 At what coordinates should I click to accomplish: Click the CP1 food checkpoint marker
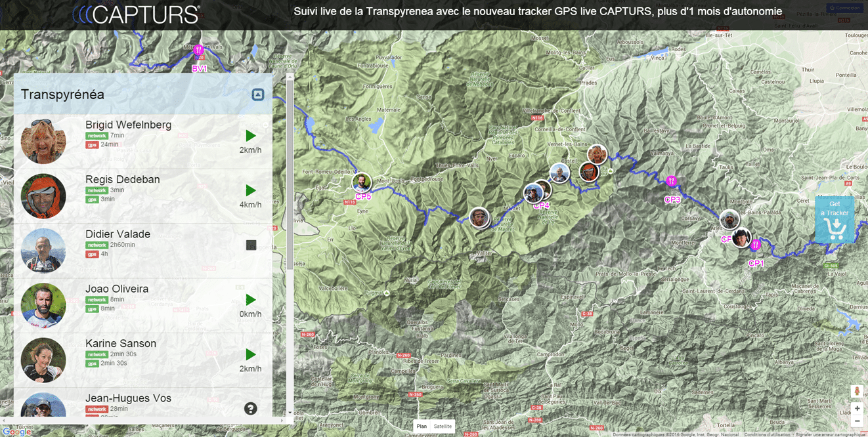point(755,245)
